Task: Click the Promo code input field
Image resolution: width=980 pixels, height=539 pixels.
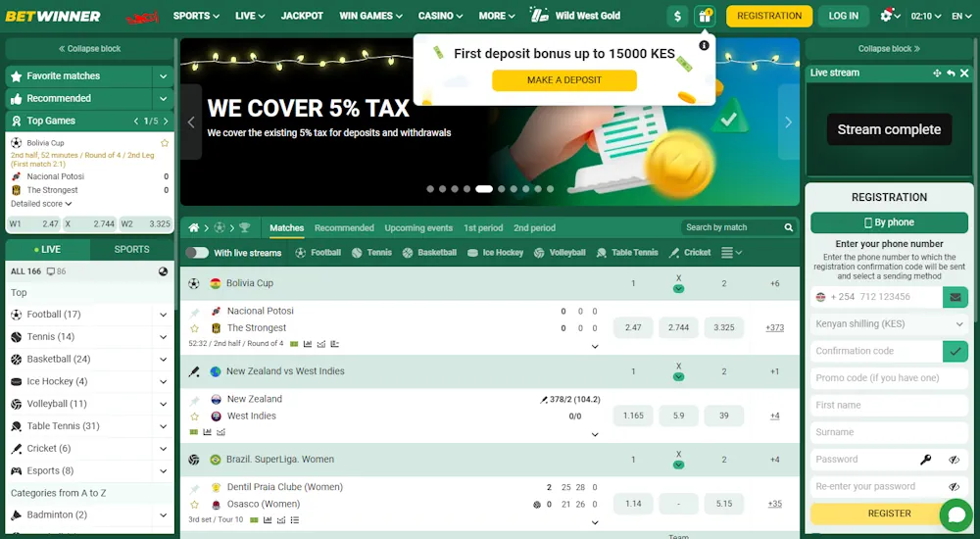Action: [x=889, y=378]
